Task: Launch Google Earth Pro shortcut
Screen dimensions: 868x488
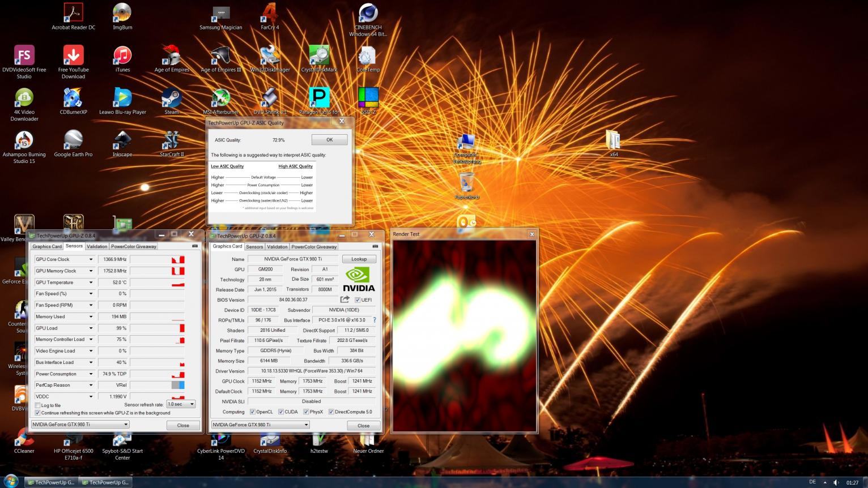Action: coord(73,144)
